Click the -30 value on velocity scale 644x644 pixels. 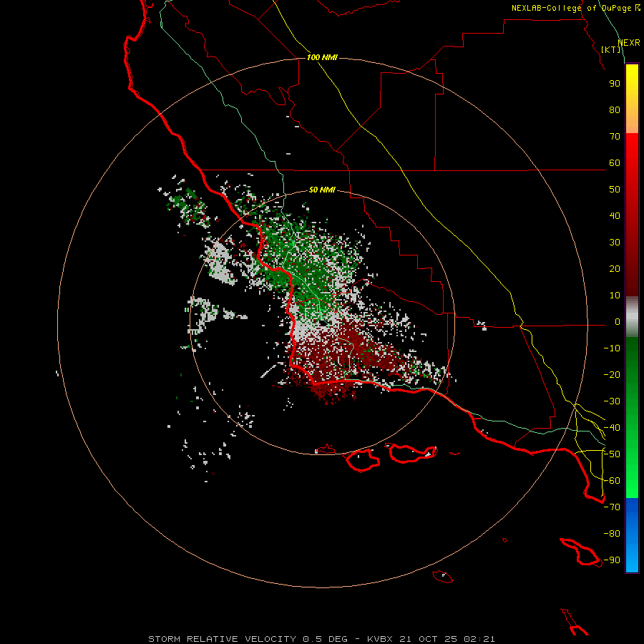612,401
